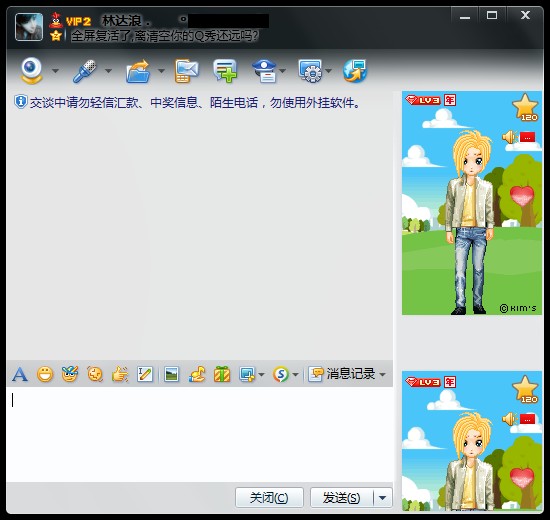
Task: Open handwriting input pencil icon
Action: [145, 374]
